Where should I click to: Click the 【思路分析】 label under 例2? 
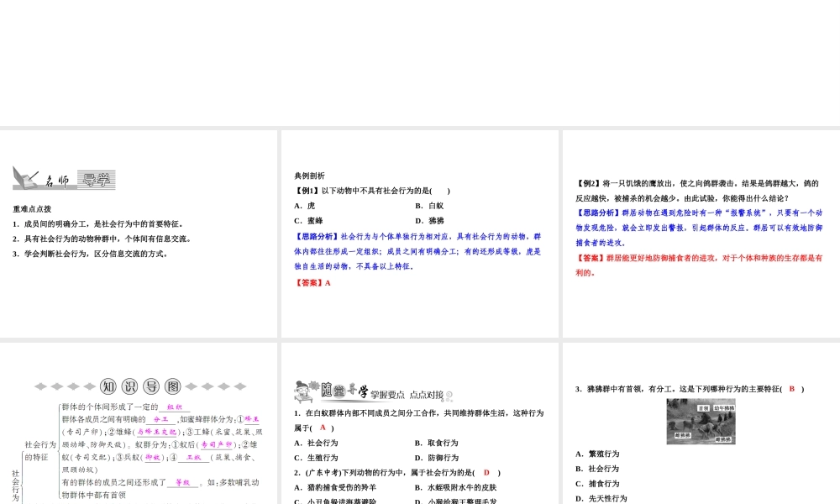599,213
